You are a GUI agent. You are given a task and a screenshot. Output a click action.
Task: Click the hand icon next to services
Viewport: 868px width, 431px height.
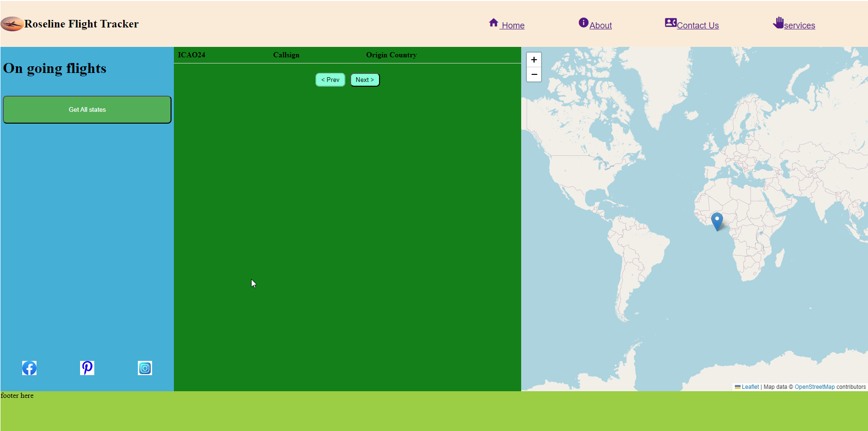[x=778, y=22]
